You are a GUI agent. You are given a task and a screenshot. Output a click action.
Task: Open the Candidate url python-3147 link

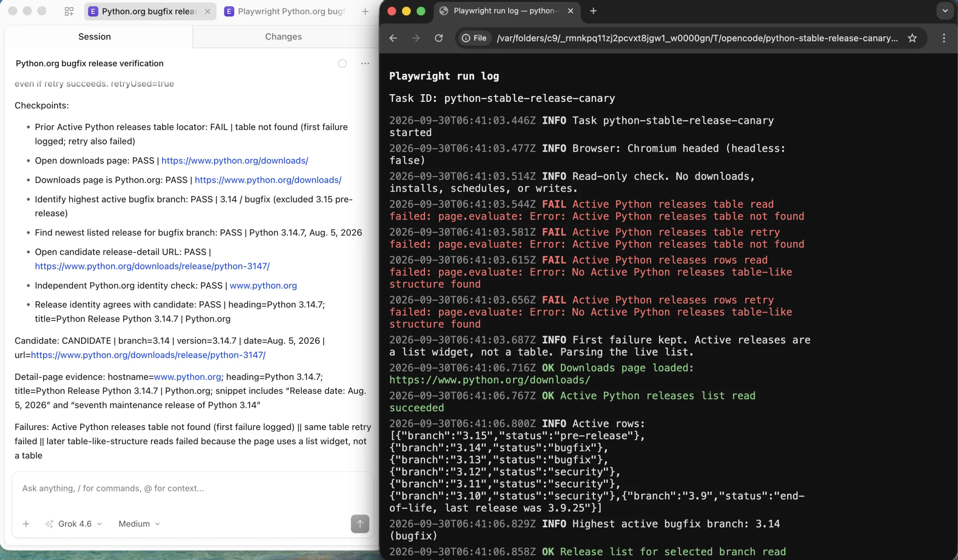click(x=148, y=355)
